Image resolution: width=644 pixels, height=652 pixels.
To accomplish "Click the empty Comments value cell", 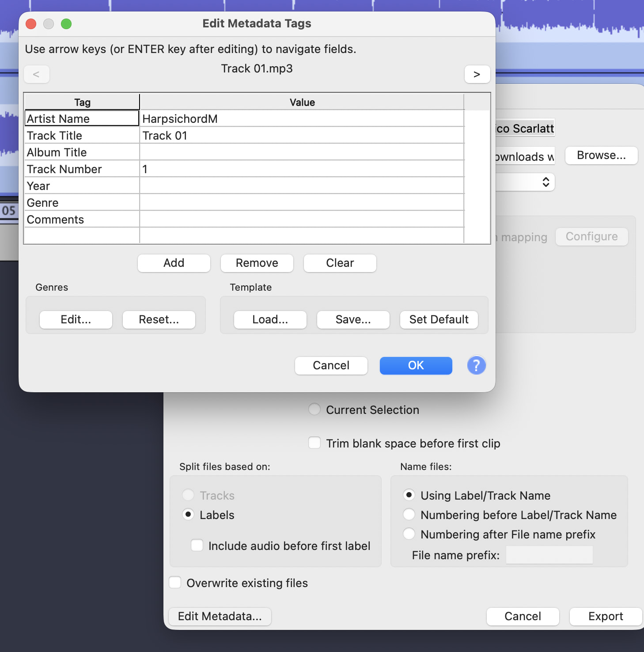I will [x=302, y=219].
